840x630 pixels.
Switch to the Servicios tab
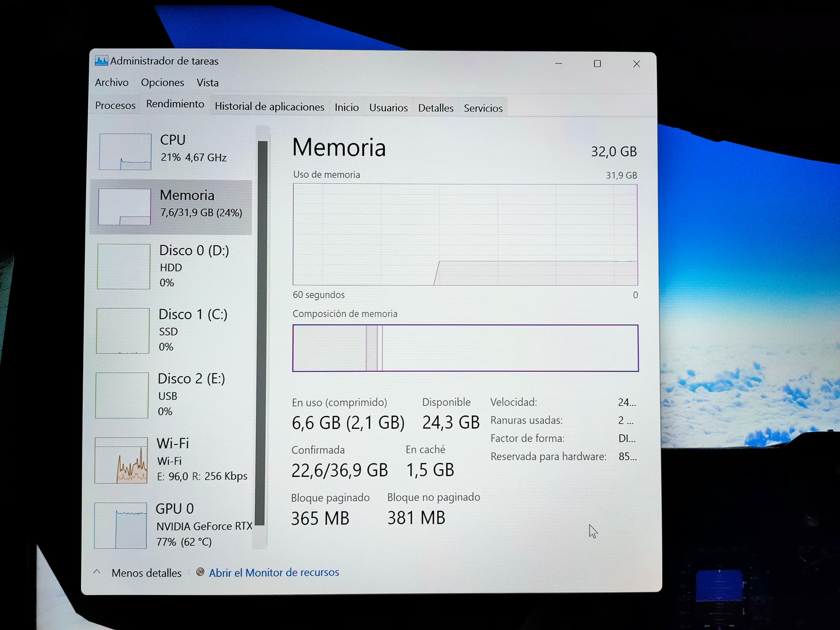tap(483, 108)
